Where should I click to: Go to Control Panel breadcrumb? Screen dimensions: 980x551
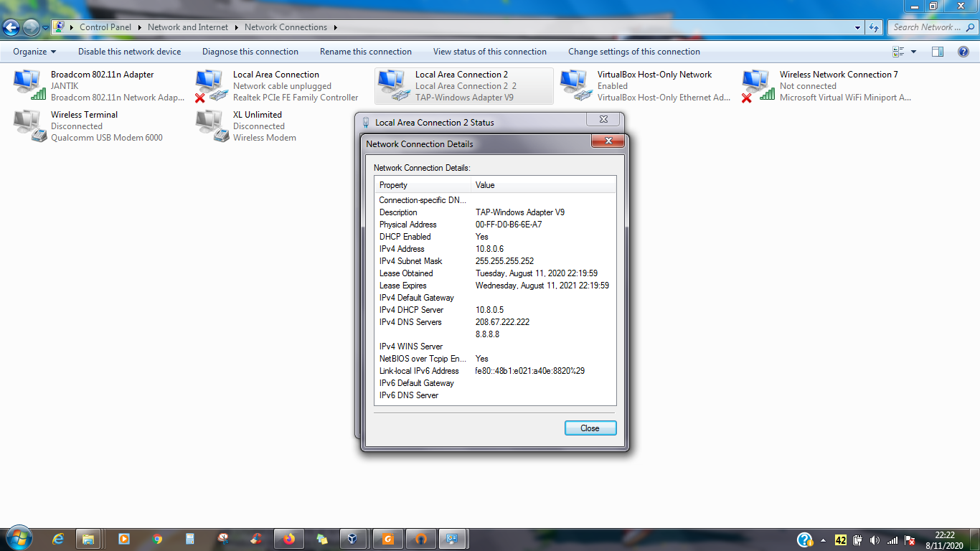coord(105,27)
